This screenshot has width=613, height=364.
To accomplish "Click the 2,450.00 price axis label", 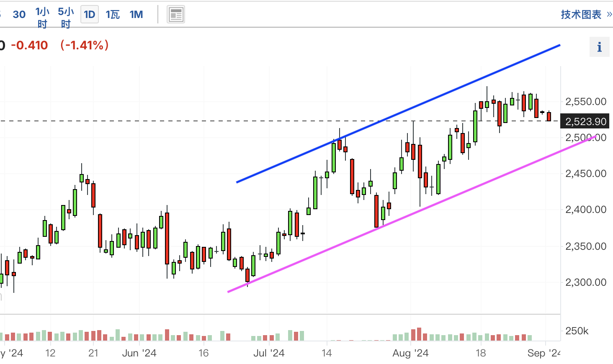I will 586,174.
